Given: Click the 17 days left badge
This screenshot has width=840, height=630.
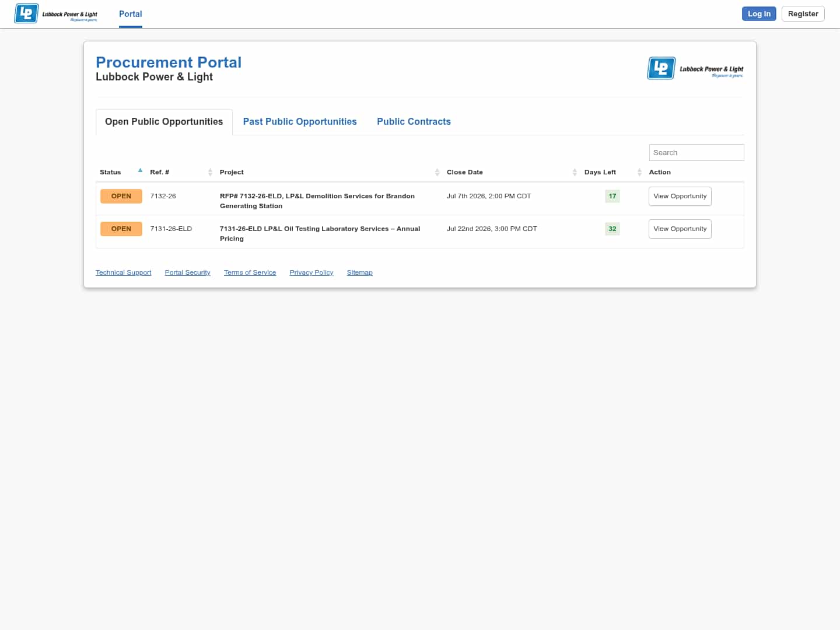Looking at the screenshot, I should click(612, 196).
